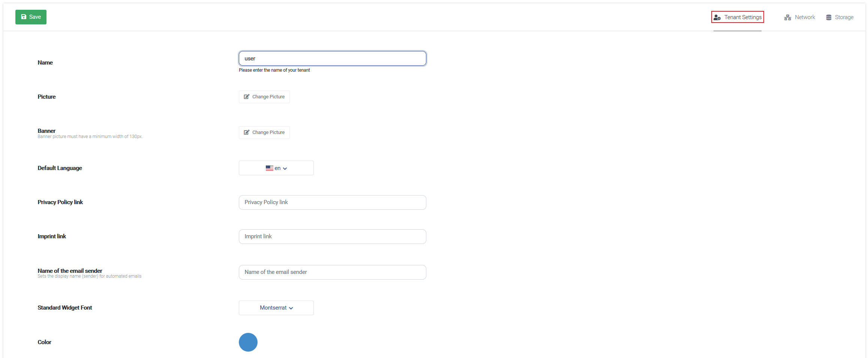This screenshot has width=868, height=358.
Task: Focus the Imprint link input field
Action: pyautogui.click(x=332, y=236)
